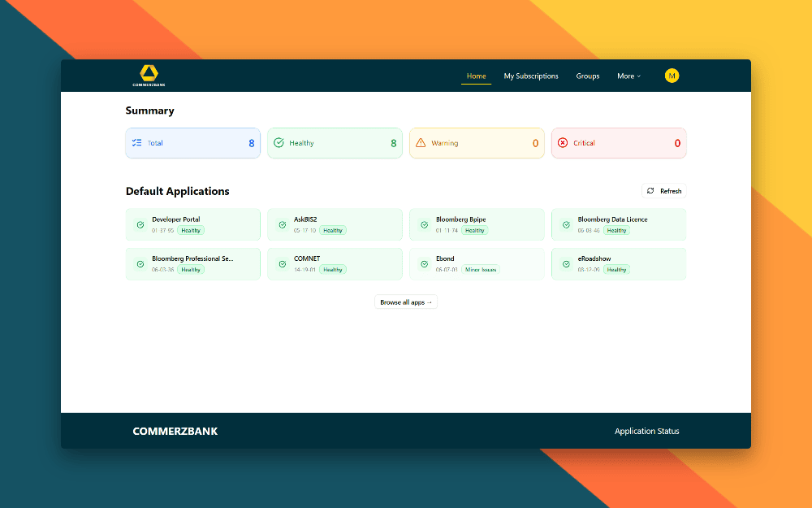Viewport: 812px width, 508px height.
Task: Open the eRoadshow app title
Action: (594, 258)
